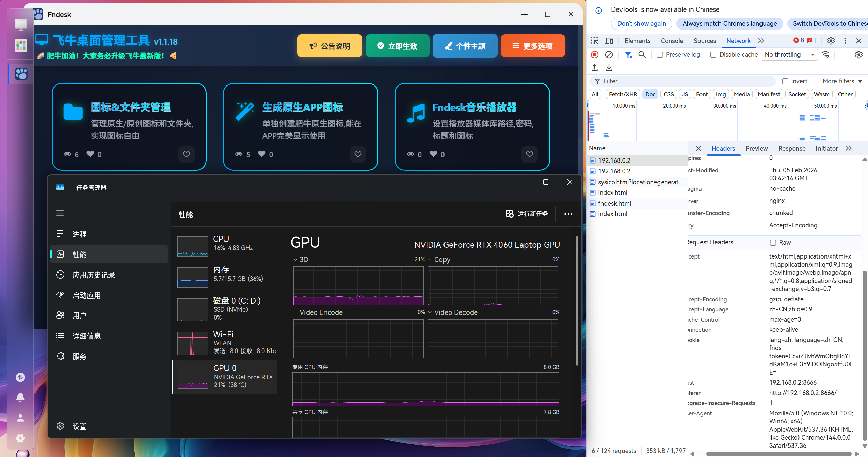Click the heart icon on Fndesk音乐播放器 card
The height and width of the screenshot is (457, 868).
(529, 154)
